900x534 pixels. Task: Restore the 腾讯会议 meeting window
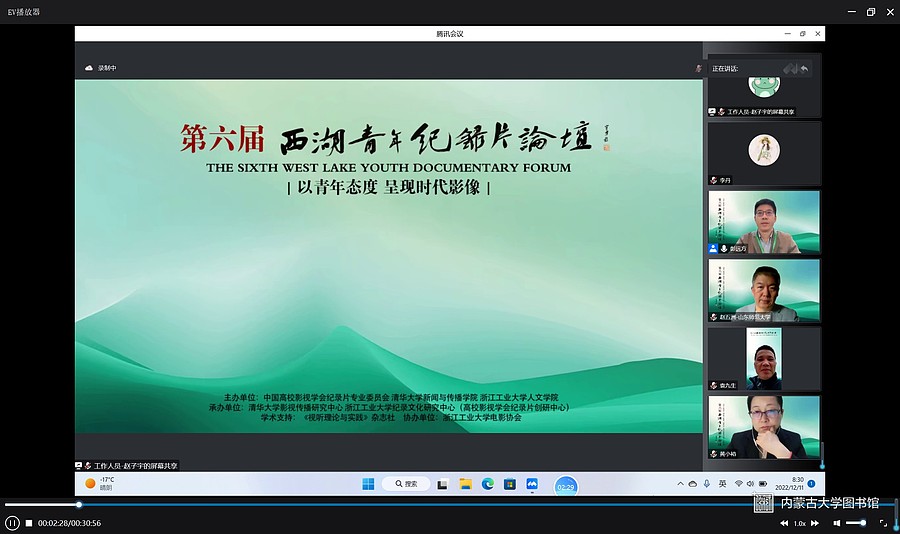click(802, 34)
